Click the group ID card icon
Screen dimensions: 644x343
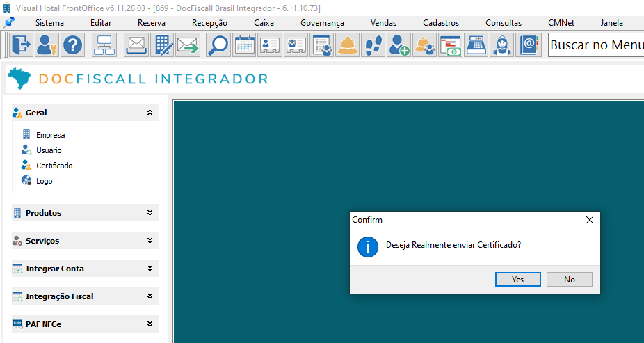296,45
